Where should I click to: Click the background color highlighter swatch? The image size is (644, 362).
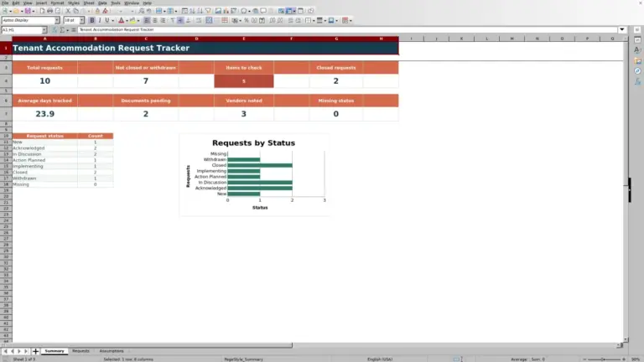(x=132, y=20)
